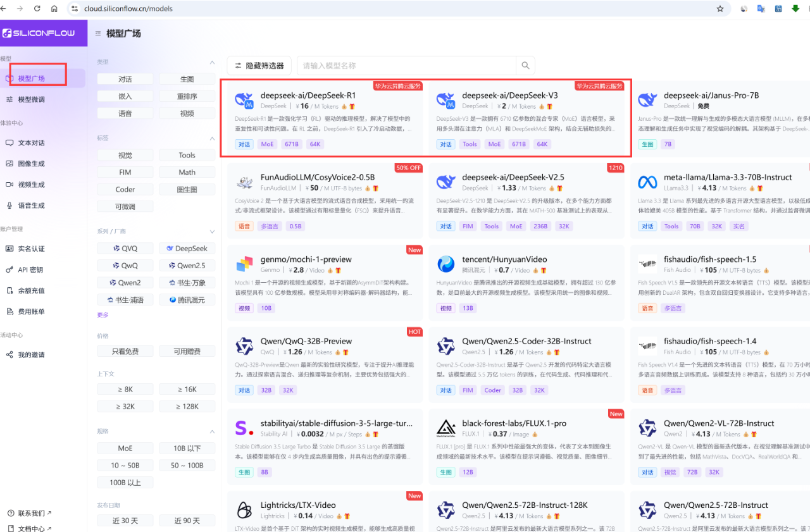Click the genmo mochi-1-preview logo

(x=244, y=264)
